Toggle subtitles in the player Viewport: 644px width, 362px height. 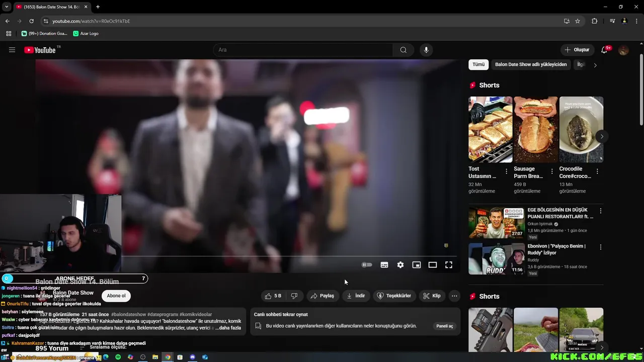384,265
